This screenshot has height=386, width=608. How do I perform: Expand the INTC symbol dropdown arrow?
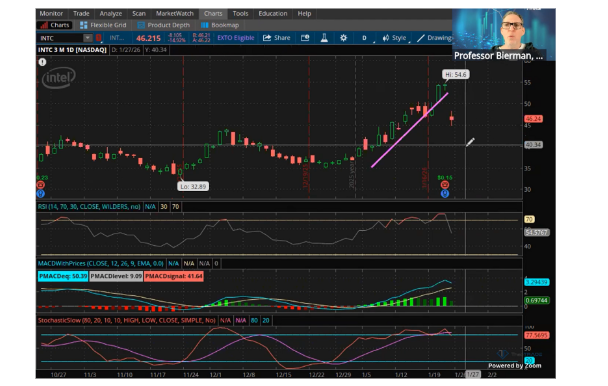click(x=88, y=38)
